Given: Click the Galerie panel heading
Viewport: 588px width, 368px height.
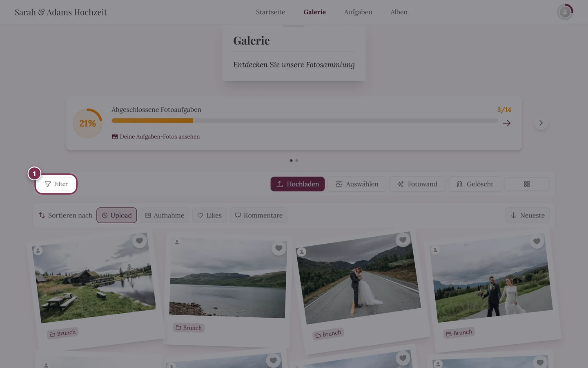Looking at the screenshot, I should point(252,40).
